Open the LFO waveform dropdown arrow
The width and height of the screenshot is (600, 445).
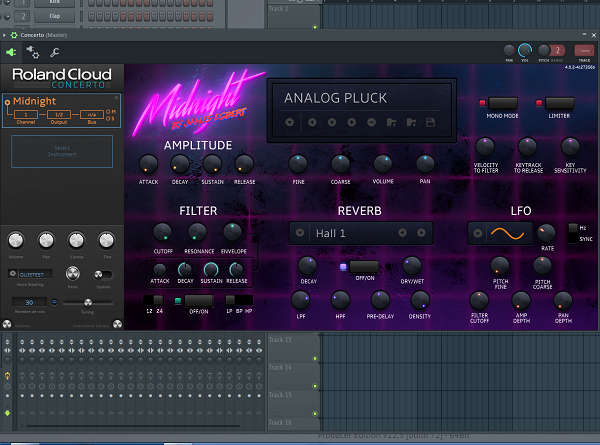pyautogui.click(x=478, y=233)
